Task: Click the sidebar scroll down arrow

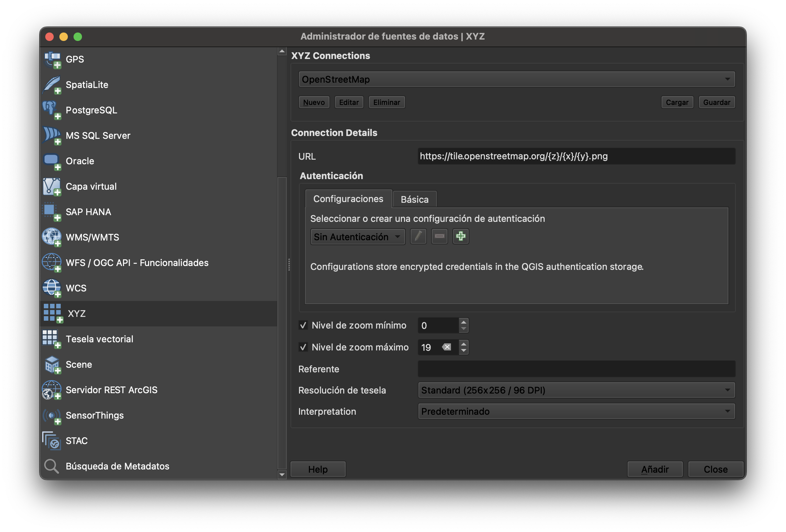Action: pyautogui.click(x=282, y=474)
